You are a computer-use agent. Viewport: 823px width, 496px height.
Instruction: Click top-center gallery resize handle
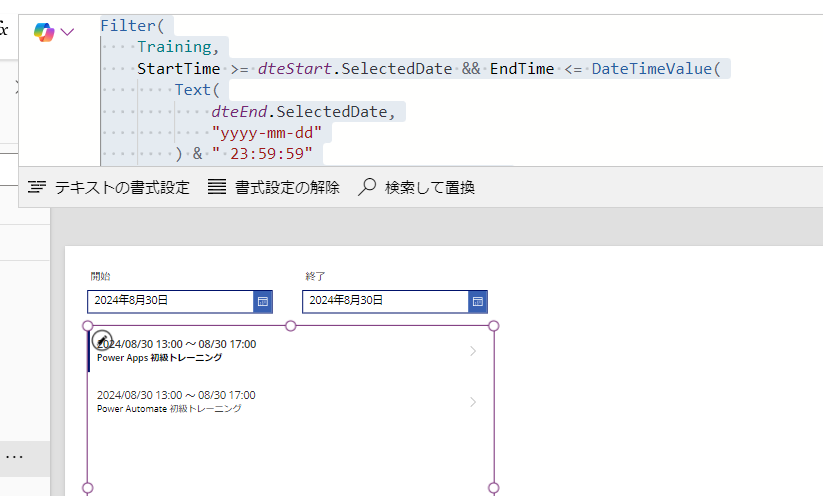(291, 326)
